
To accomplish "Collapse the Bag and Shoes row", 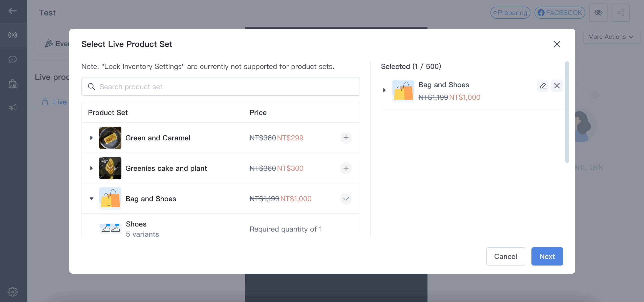I will click(x=91, y=199).
